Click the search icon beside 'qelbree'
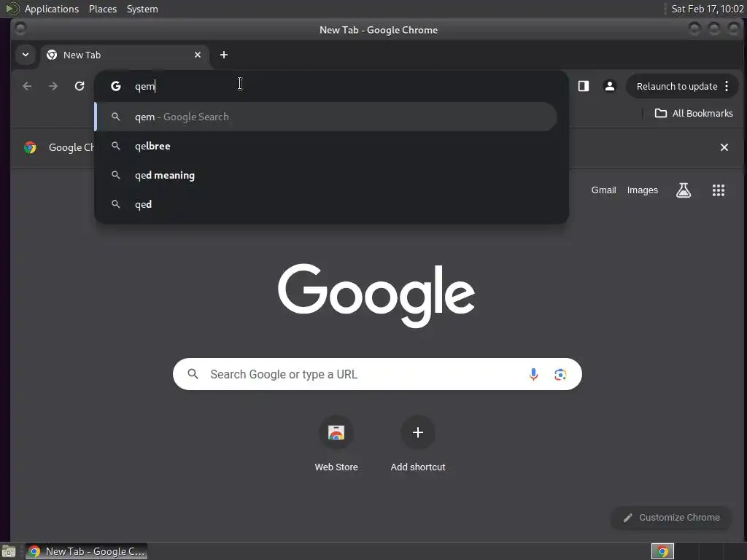 (116, 146)
